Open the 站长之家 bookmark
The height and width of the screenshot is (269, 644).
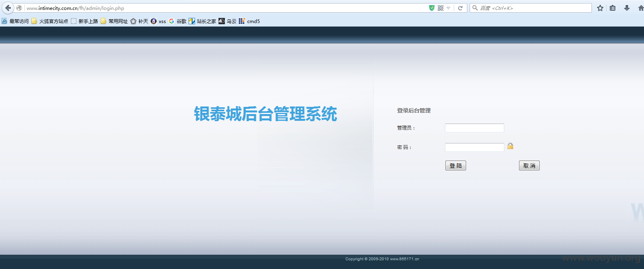[x=203, y=21]
